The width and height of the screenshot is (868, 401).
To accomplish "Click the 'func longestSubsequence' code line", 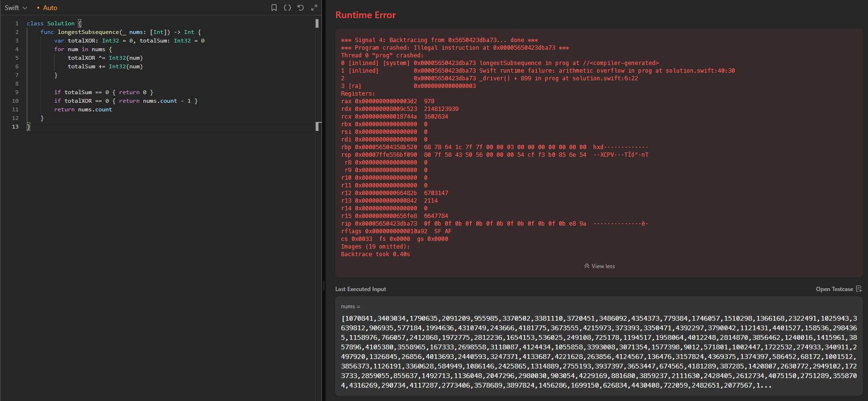I will tap(121, 32).
